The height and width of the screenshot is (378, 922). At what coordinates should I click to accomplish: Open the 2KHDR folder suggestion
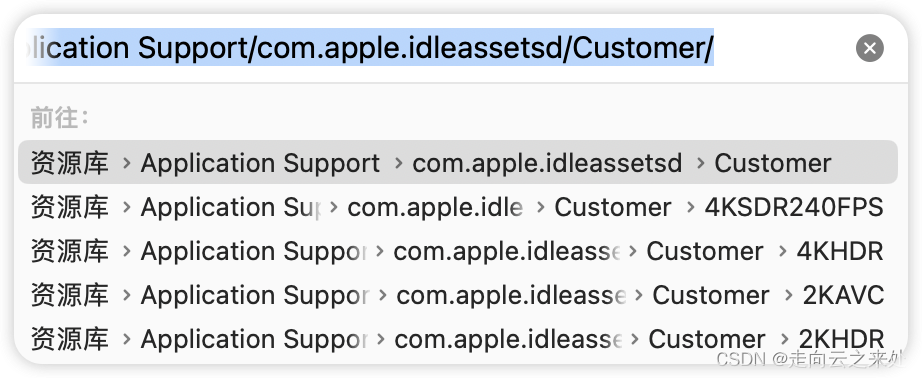pos(458,339)
